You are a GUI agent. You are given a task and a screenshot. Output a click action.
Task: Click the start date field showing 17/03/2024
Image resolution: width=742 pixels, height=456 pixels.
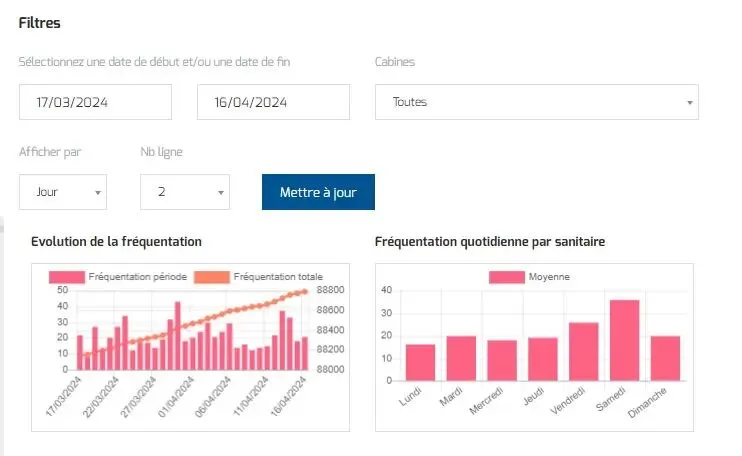pos(95,102)
